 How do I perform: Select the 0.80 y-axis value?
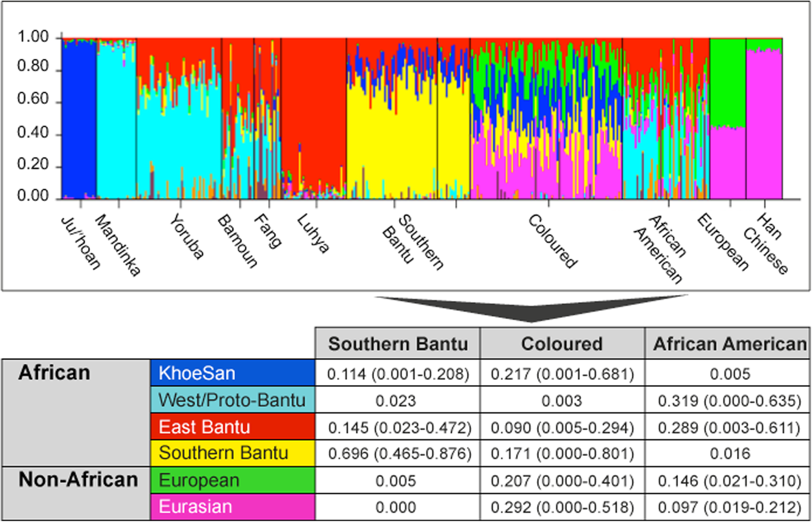33,66
